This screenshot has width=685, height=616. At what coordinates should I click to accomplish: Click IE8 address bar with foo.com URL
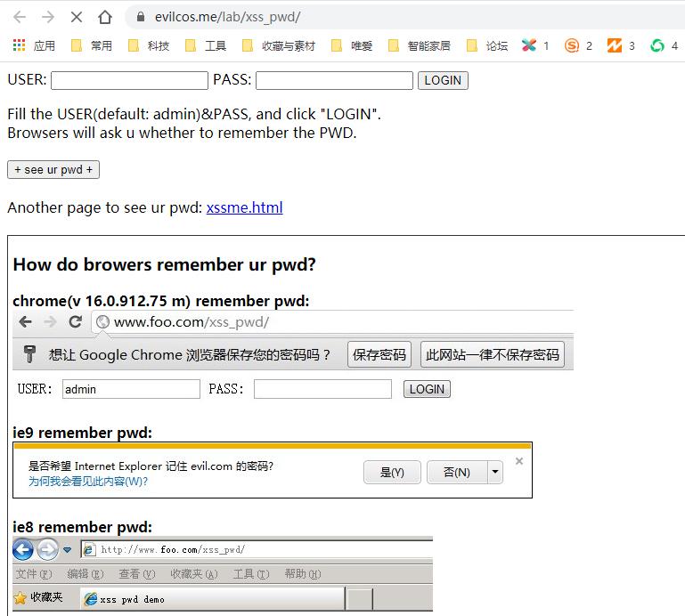pyautogui.click(x=257, y=549)
